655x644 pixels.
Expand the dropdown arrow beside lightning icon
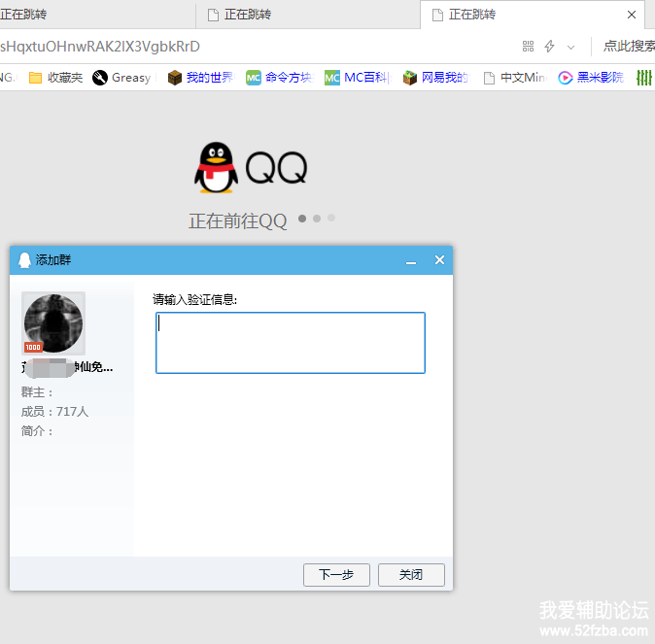click(570, 47)
